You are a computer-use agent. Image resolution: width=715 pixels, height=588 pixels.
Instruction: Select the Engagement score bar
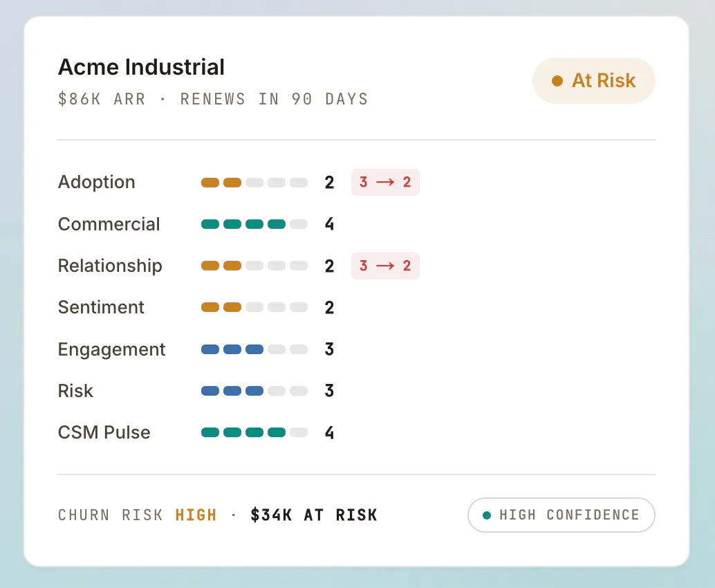pos(254,349)
